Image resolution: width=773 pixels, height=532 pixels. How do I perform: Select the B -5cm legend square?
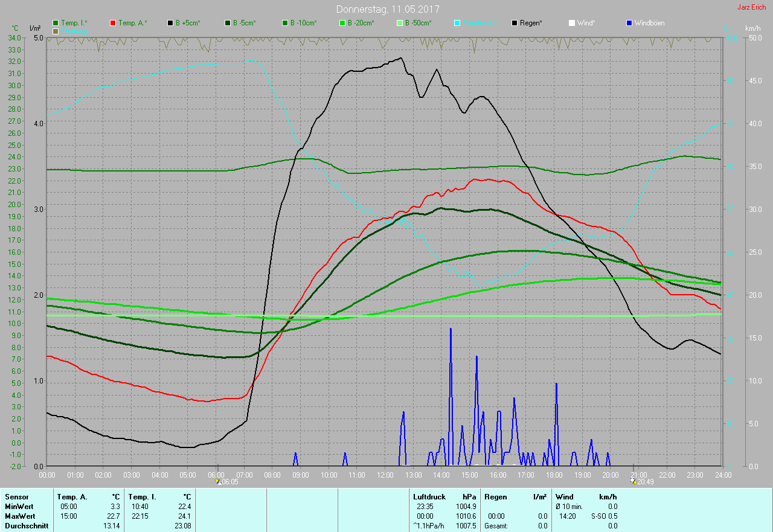tap(228, 23)
